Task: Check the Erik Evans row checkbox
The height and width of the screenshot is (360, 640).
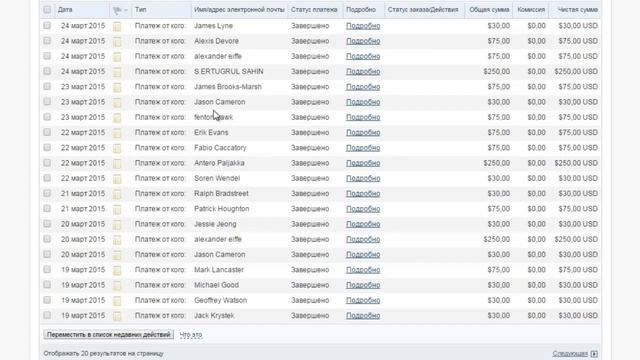Action: point(47,132)
